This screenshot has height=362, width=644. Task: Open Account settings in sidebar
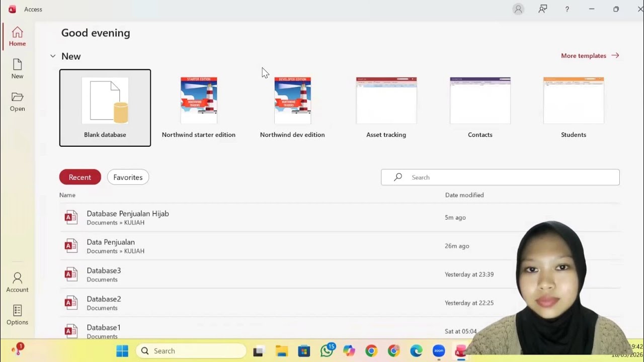coord(17,283)
